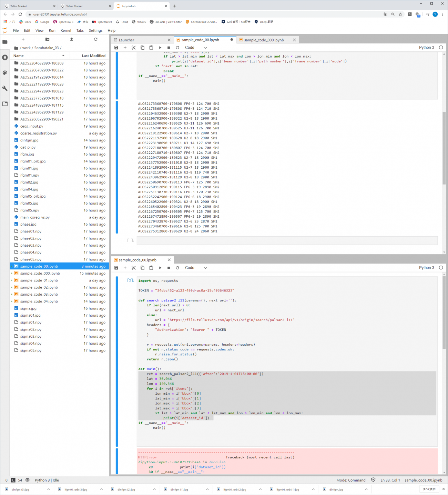Paste cells in top notebook toolbar
This screenshot has height=495, width=448.
pyautogui.click(x=151, y=48)
